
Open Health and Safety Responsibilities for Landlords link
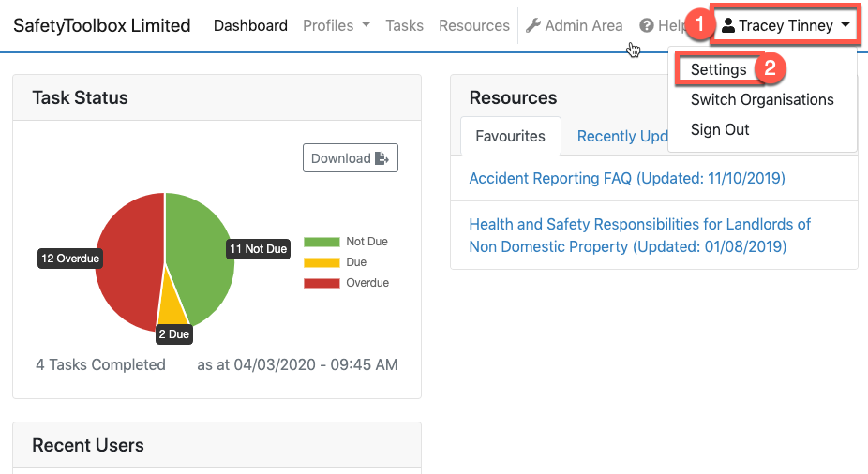click(x=639, y=235)
